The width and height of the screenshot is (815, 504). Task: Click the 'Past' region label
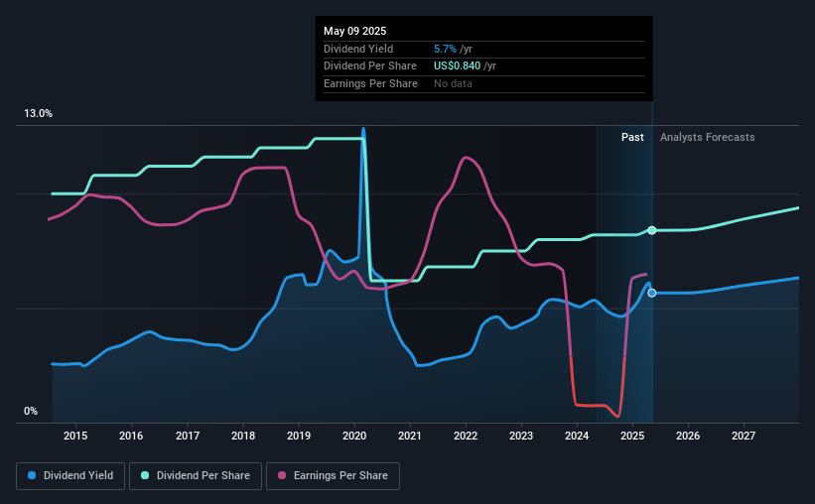pos(632,137)
